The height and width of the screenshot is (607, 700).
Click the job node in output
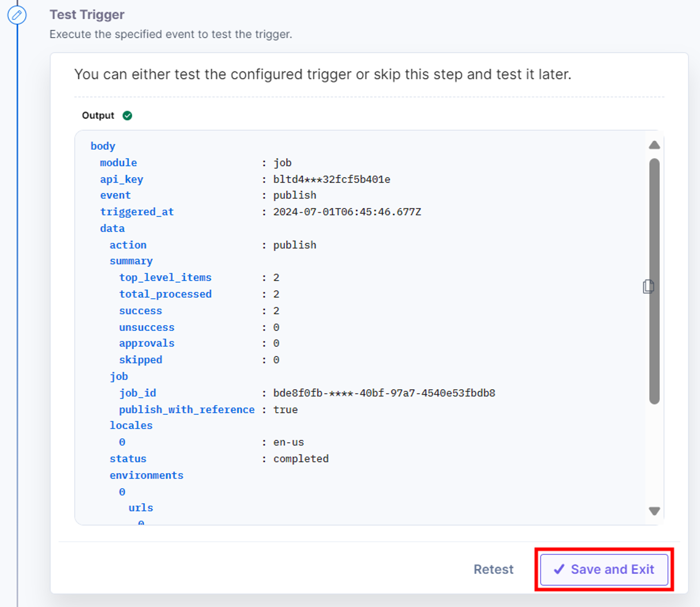119,376
